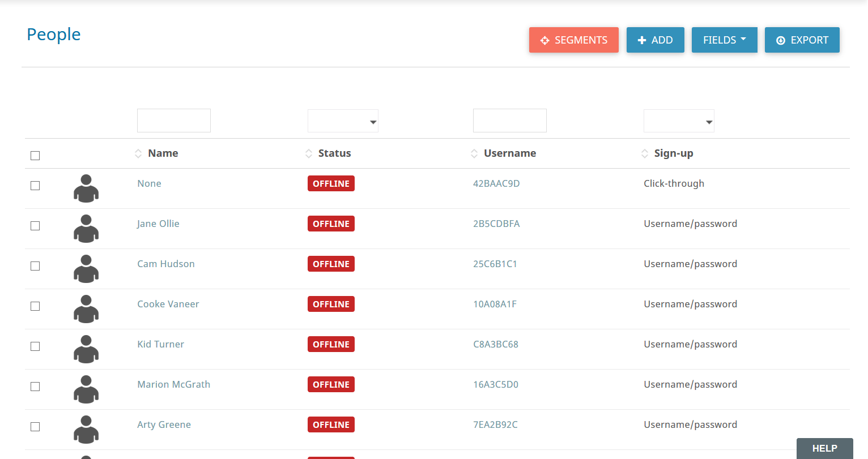Check the box for Kid Turner
This screenshot has height=459, width=868.
pyautogui.click(x=35, y=346)
